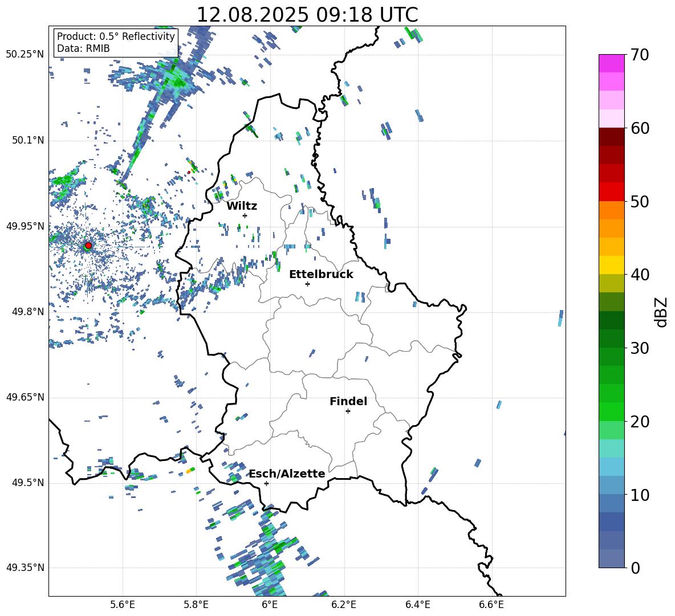
Task: Click the 49.8°N latitude label
Action: [x=28, y=312]
